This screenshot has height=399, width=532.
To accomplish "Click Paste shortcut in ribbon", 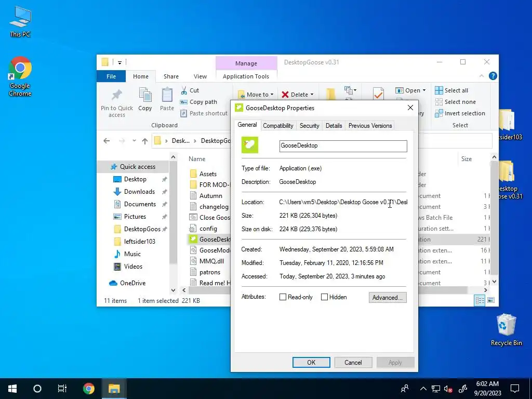I will [x=204, y=113].
